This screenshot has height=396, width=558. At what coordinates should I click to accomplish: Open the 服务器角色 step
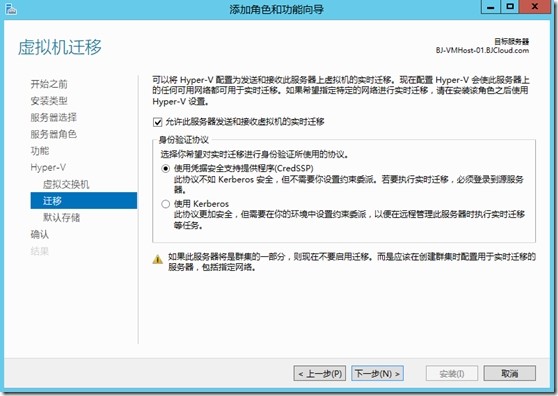tap(54, 134)
